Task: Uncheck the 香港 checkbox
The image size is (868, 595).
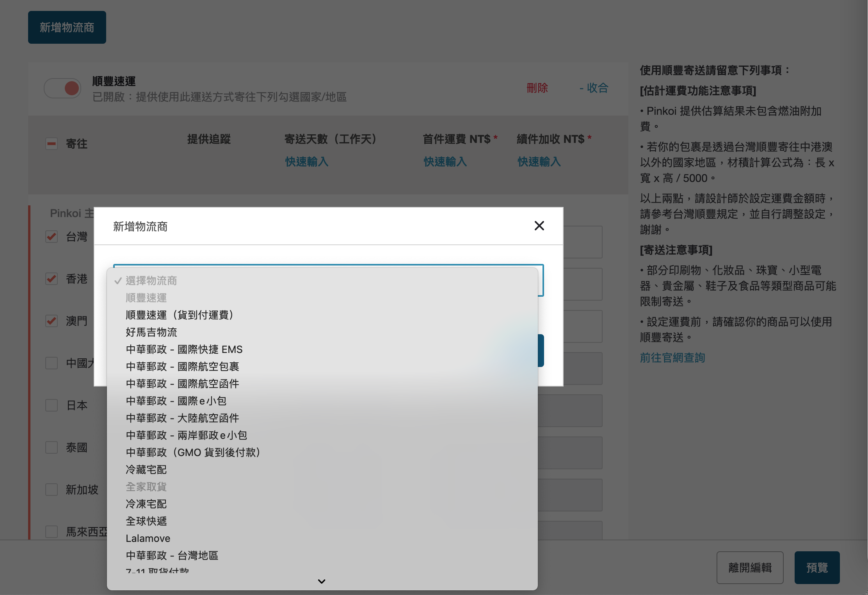Action: point(52,279)
